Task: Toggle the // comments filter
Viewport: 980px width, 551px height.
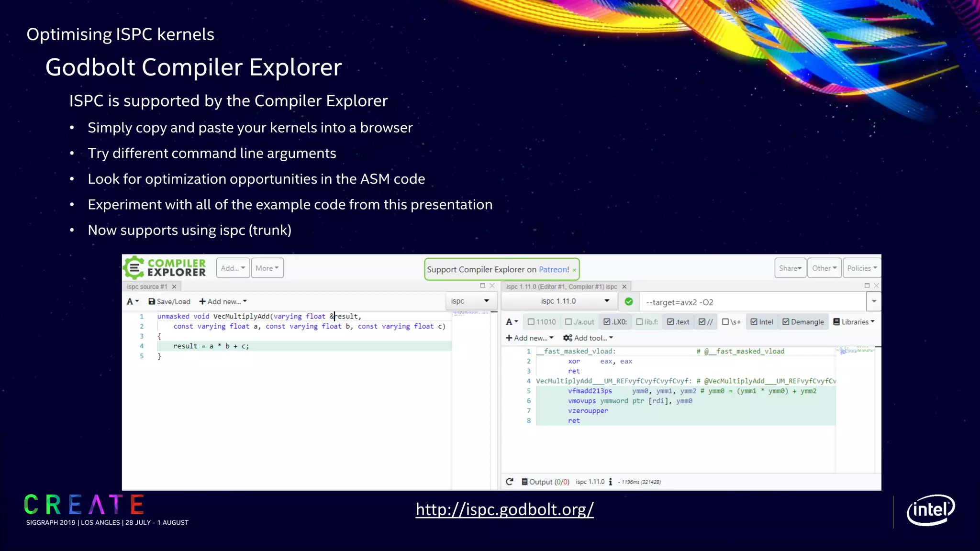Action: click(x=706, y=322)
